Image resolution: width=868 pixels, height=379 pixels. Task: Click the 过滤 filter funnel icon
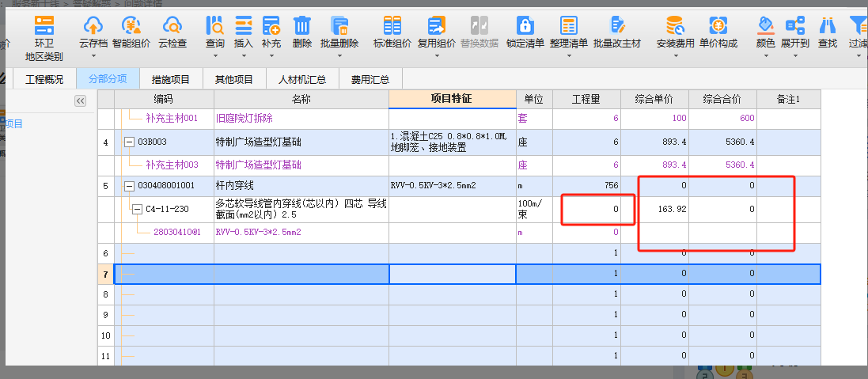coord(858,25)
